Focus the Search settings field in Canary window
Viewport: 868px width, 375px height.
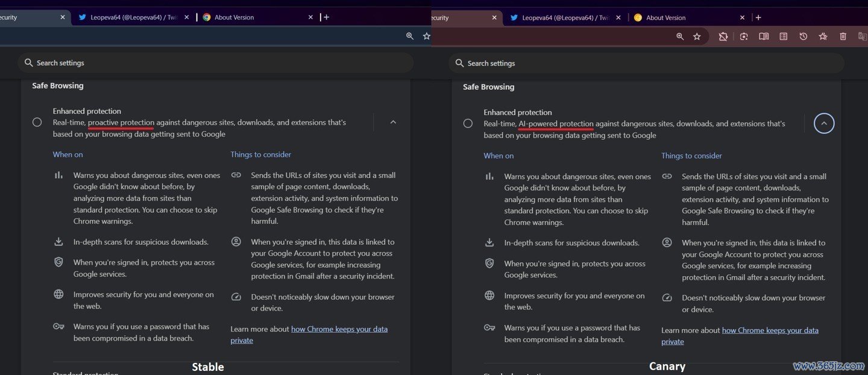point(646,63)
